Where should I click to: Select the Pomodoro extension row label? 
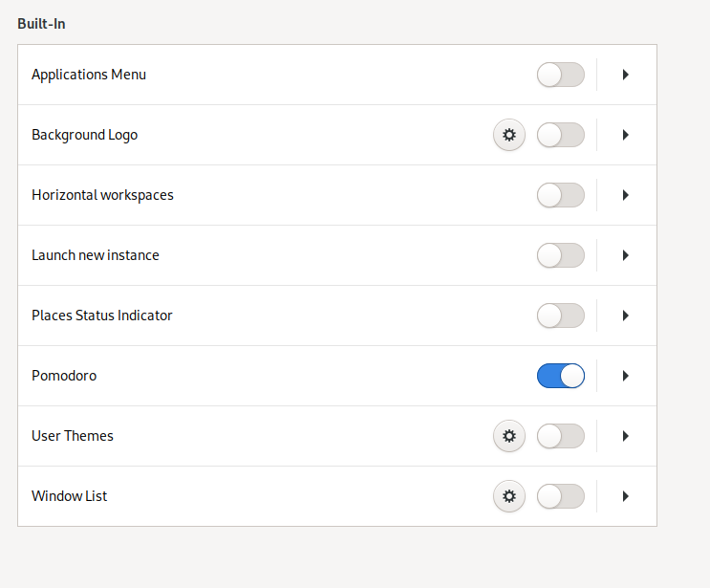pos(64,376)
